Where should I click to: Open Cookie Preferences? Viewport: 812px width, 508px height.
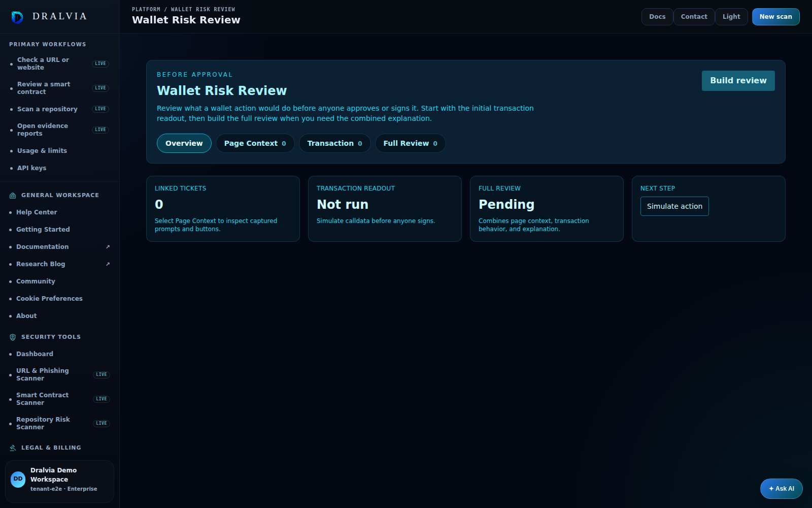(x=60, y=299)
